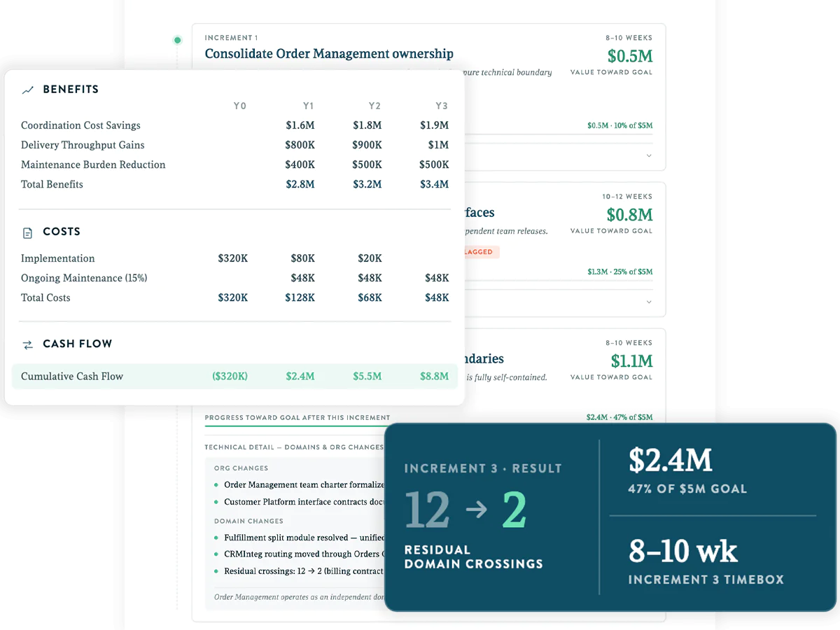Click the Fulfillment split module resolved bullet
This screenshot has width=840, height=630.
tap(300, 538)
